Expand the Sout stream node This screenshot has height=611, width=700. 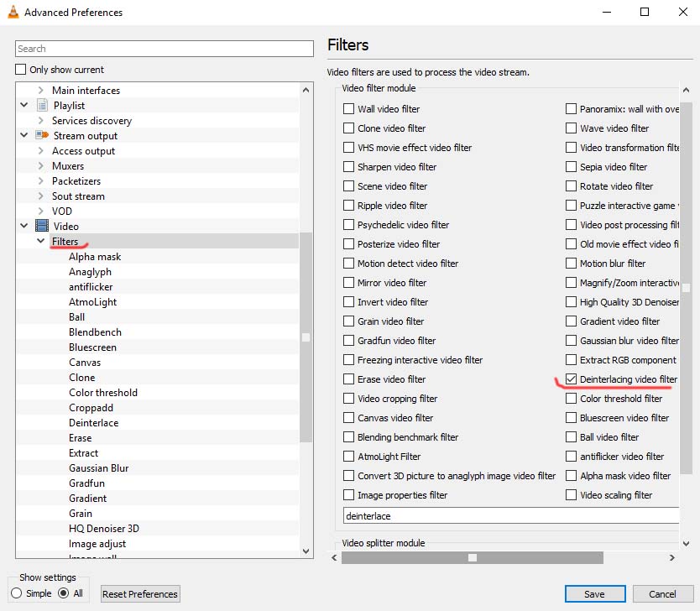[x=40, y=196]
